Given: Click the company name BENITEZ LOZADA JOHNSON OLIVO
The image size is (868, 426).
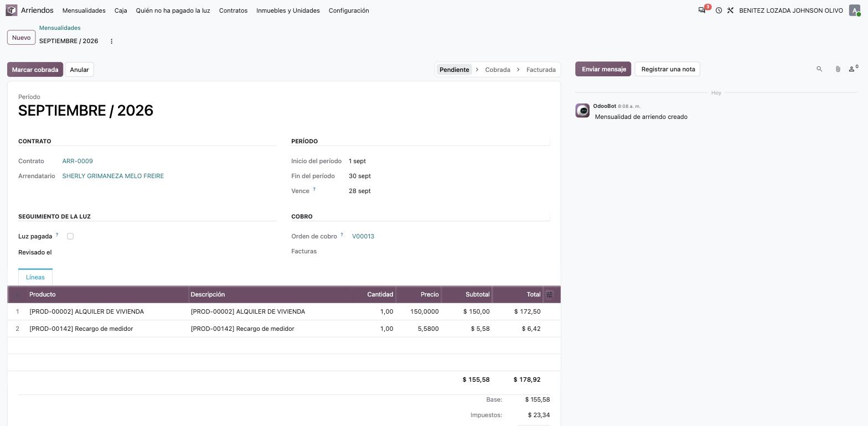Looking at the screenshot, I should tap(791, 11).
